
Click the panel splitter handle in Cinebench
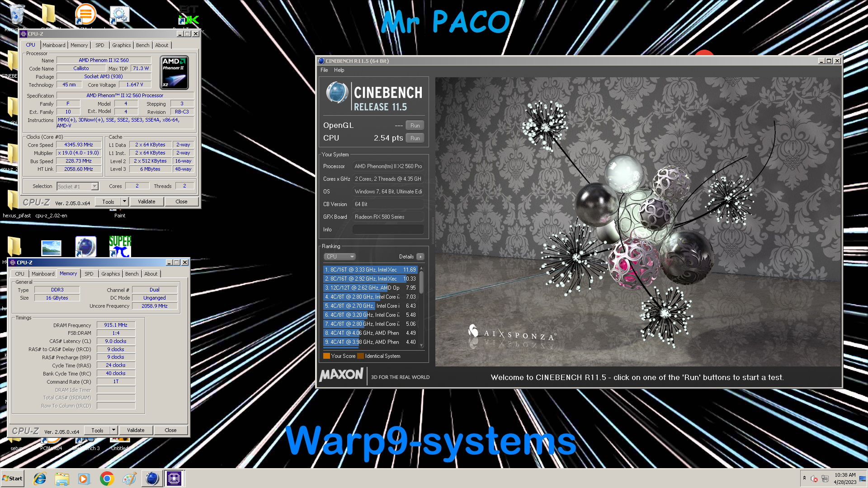click(x=432, y=230)
